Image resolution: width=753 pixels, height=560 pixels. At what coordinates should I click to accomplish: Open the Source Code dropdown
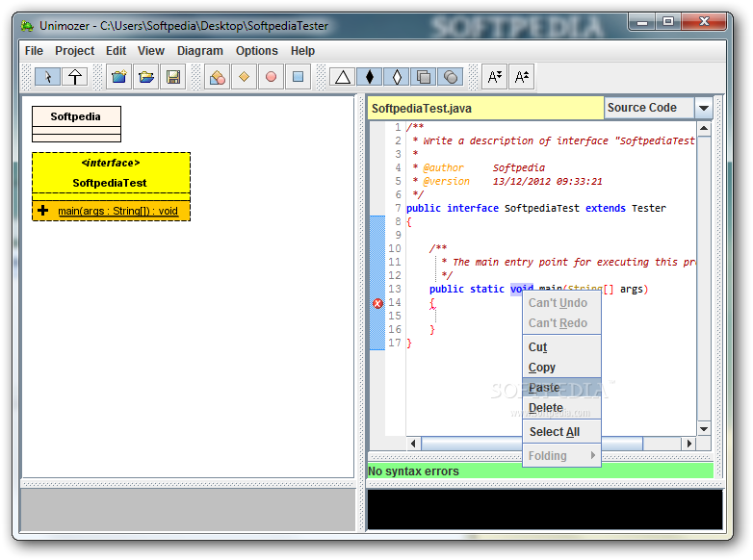pyautogui.click(x=703, y=109)
